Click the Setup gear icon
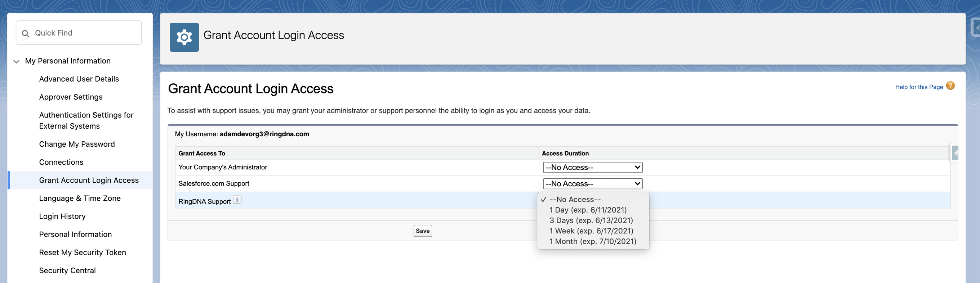980x283 pixels. coord(184,37)
